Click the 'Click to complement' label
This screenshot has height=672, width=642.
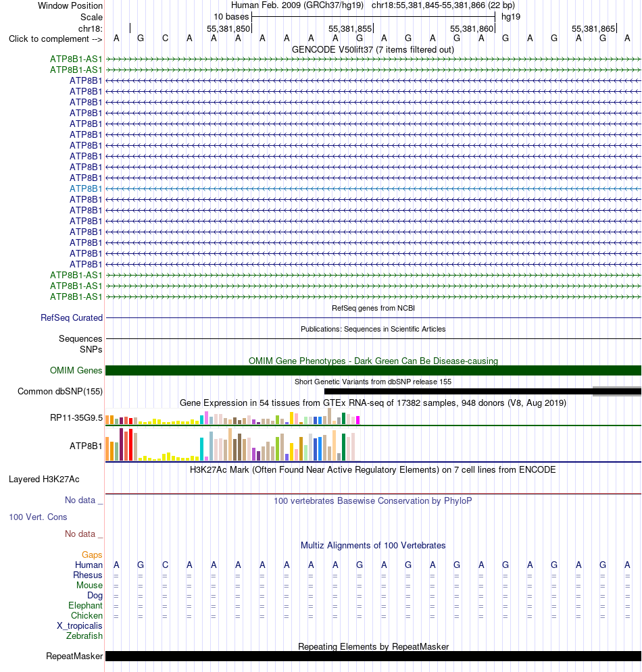pyautogui.click(x=55, y=39)
